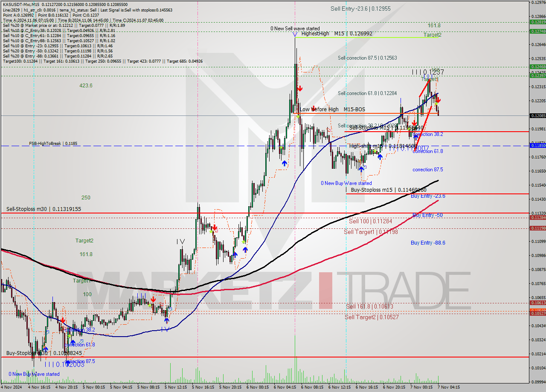Click the blue 0.11850 price tag
Viewport: 546px width, 392px height.
pos(537,146)
